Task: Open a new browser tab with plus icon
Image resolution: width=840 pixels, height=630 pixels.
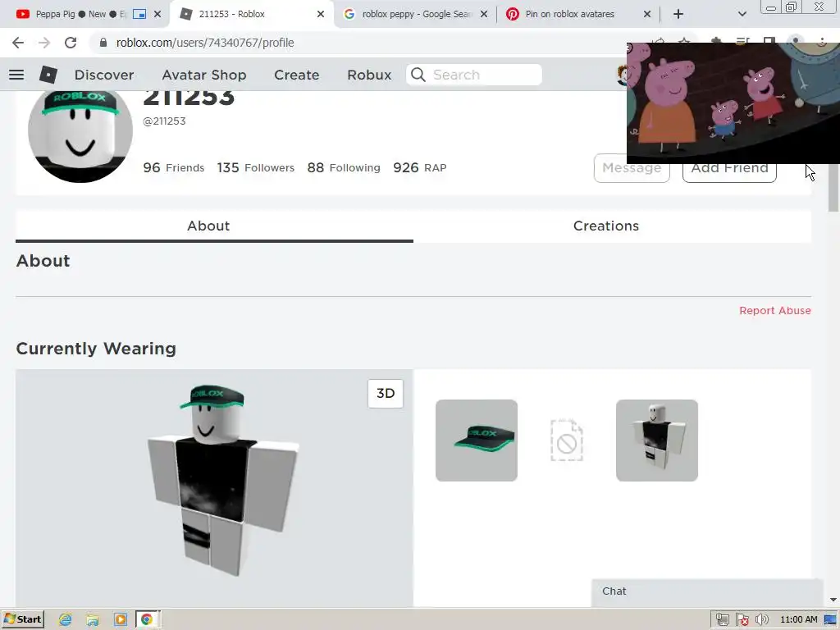Action: (678, 14)
